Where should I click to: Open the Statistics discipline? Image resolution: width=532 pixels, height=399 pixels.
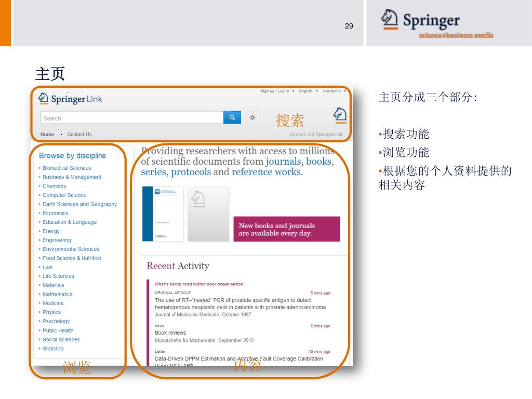53,349
